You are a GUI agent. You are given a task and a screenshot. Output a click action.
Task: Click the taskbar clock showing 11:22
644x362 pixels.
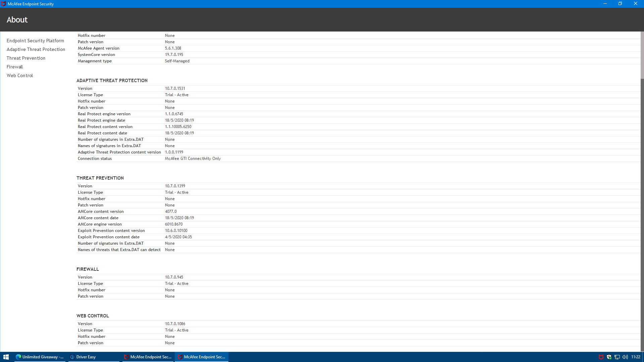click(x=636, y=357)
